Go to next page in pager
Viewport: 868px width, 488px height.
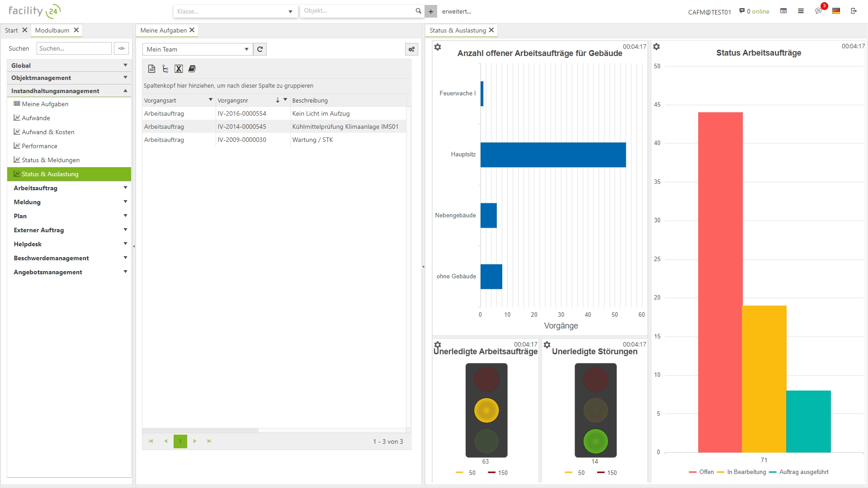195,441
